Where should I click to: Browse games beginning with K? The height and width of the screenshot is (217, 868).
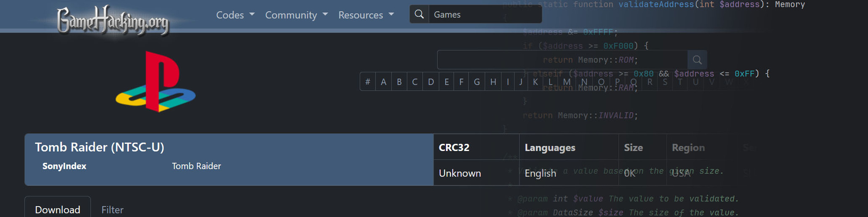click(x=535, y=82)
